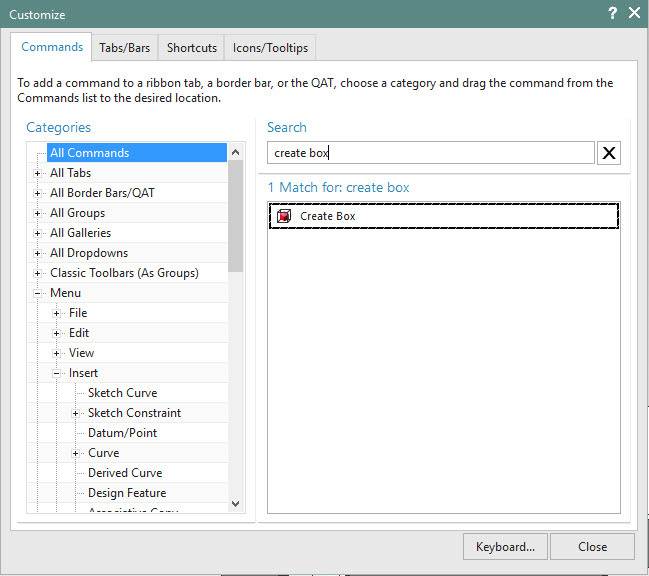Select Classic Toolbars (As Groups) label
This screenshot has height=576, width=649.
click(x=124, y=273)
